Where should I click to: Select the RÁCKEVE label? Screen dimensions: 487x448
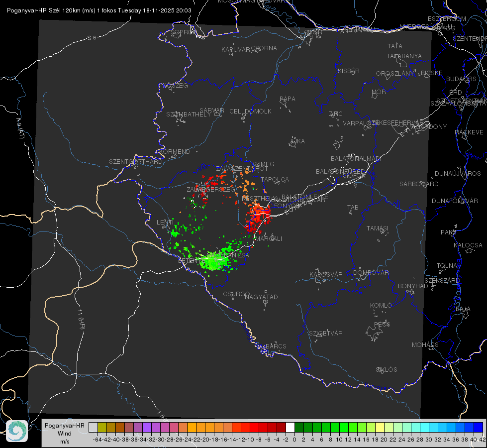tap(469, 132)
